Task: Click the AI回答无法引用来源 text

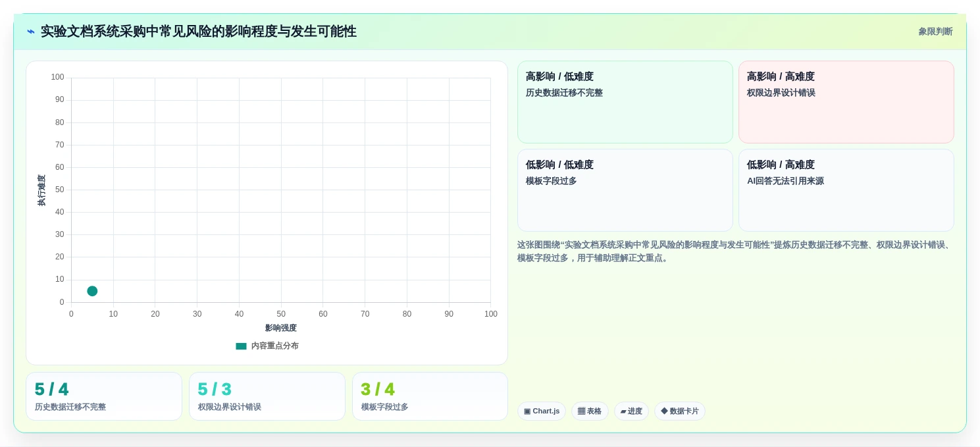Action: (785, 181)
